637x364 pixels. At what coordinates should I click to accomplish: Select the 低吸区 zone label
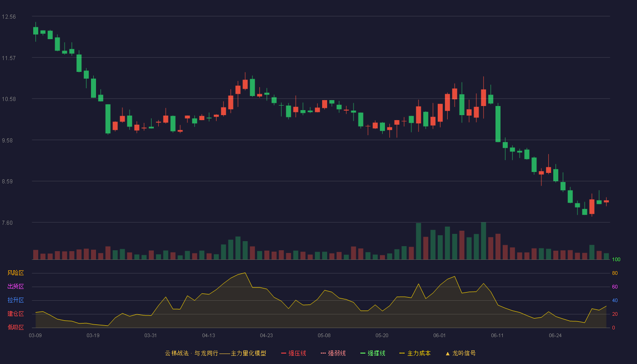click(x=16, y=327)
